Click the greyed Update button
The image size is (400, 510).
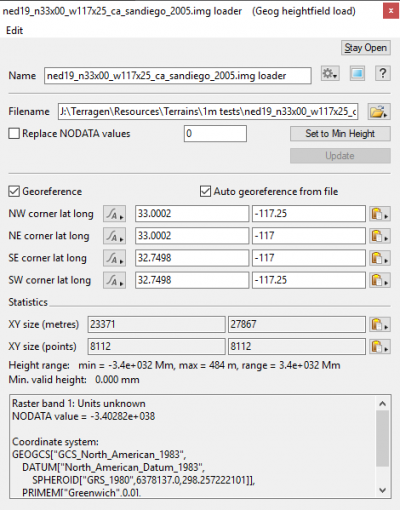click(x=340, y=156)
